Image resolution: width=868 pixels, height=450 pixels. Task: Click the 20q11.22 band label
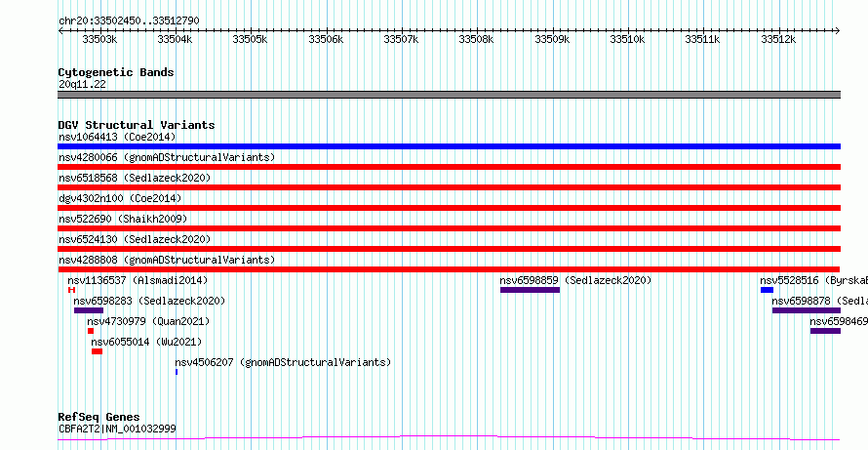coord(82,85)
